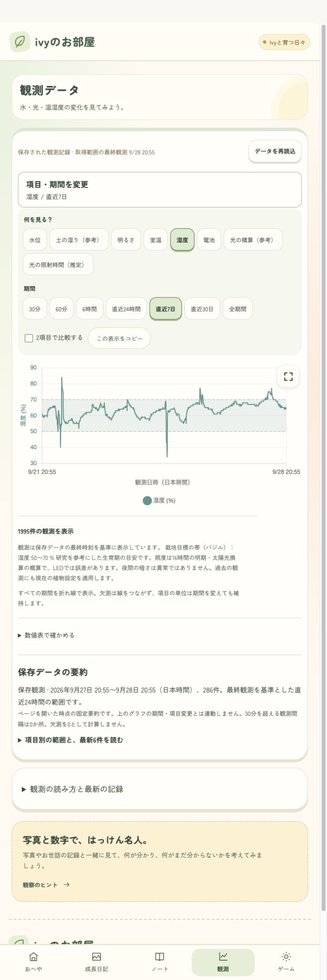Screen dimensions: 327x980
Task: Select the 電池 metric
Action: click(x=209, y=240)
